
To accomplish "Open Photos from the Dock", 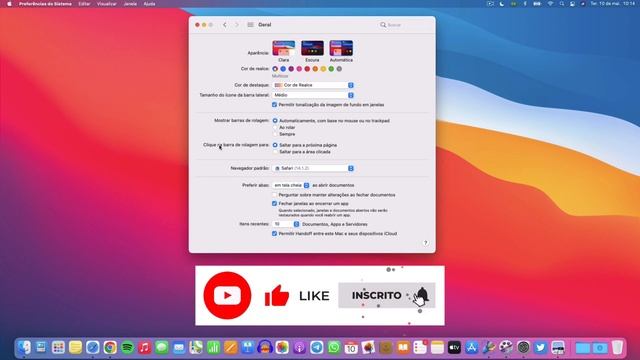I will (x=282, y=347).
